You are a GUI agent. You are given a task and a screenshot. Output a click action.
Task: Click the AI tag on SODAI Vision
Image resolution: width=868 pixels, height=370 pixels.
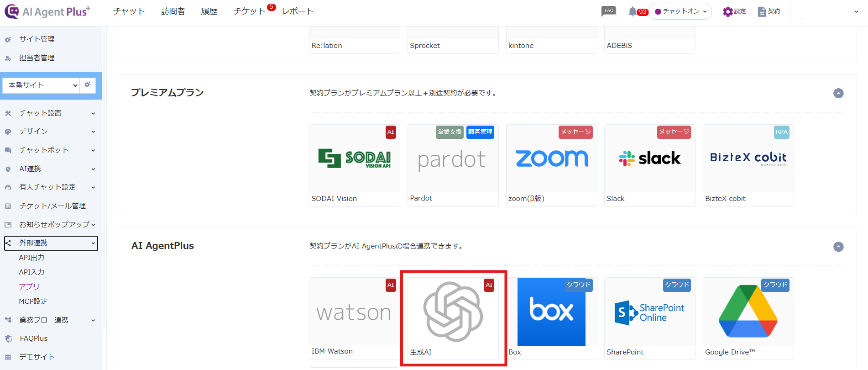(391, 132)
